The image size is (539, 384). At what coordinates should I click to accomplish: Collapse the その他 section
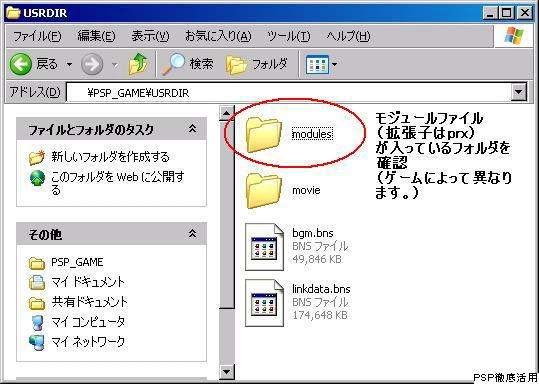click(192, 234)
